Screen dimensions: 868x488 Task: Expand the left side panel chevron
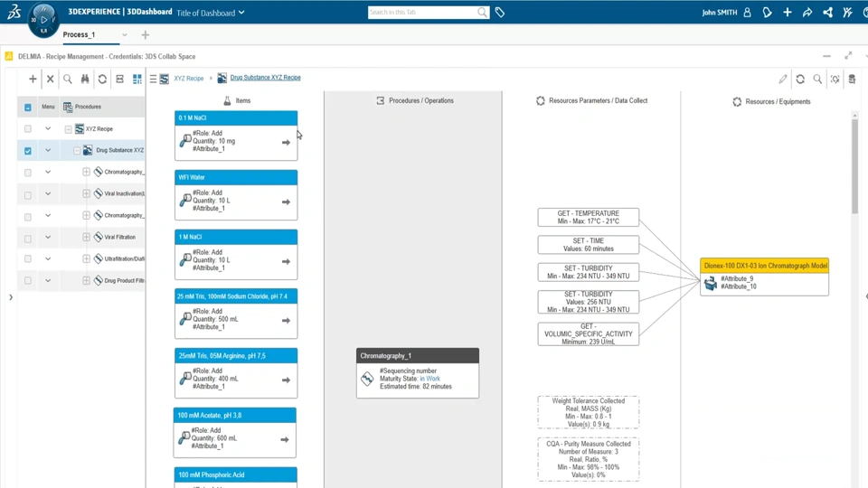tap(11, 297)
